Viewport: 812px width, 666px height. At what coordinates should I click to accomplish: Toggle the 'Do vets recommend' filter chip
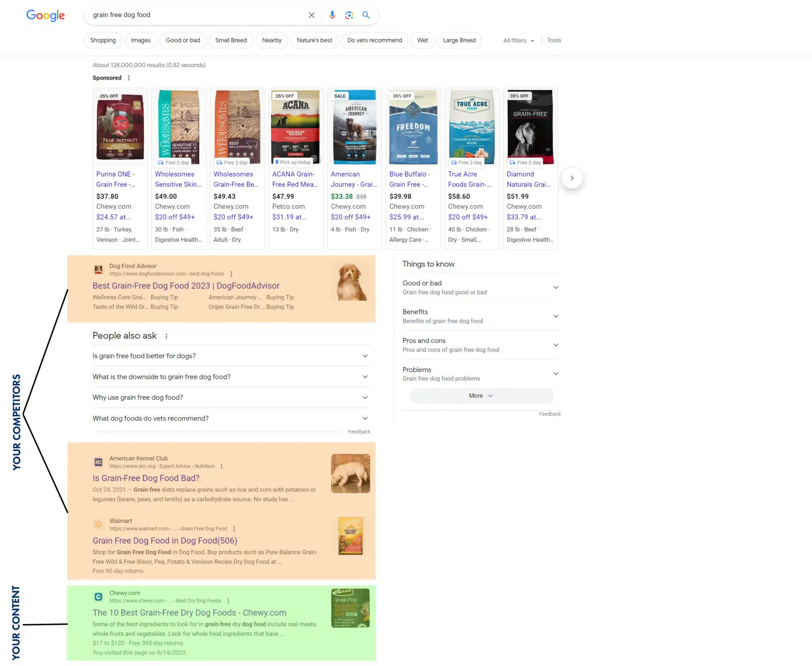(x=374, y=40)
